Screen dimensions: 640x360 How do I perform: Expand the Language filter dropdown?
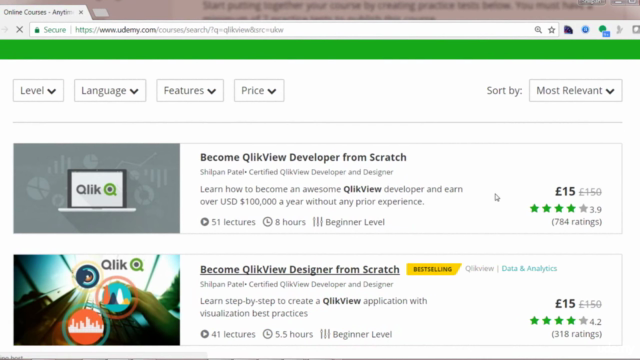coord(110,90)
